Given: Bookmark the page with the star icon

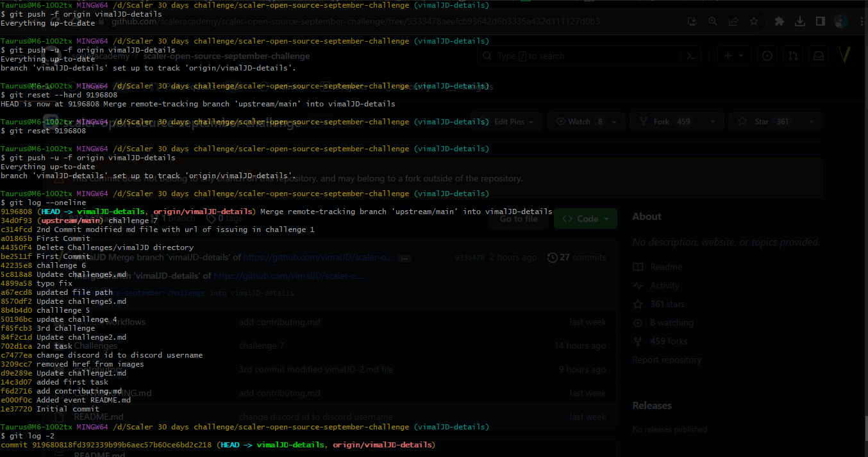Looking at the screenshot, I should click(754, 21).
